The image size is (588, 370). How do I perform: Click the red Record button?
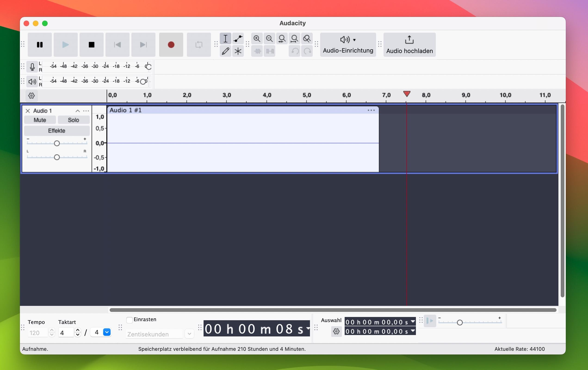pyautogui.click(x=171, y=45)
